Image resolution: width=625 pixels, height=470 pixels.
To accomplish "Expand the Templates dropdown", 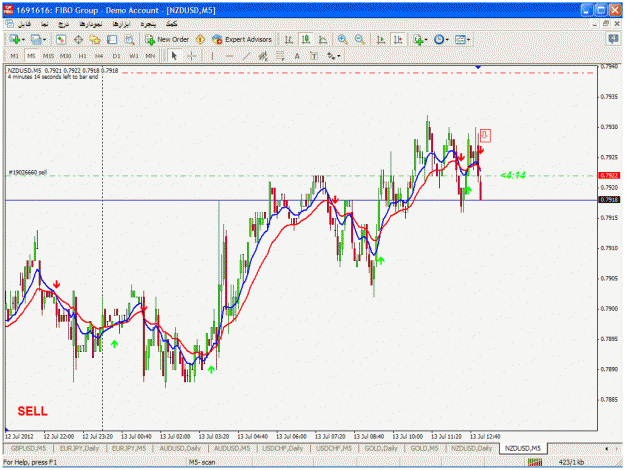I will (x=468, y=40).
